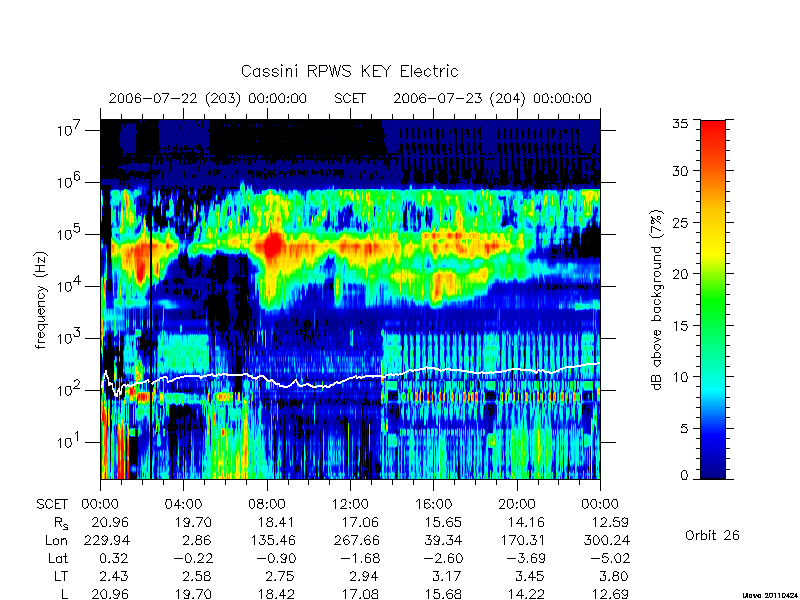The height and width of the screenshot is (600, 800).
Task: Click the Lon value "300.24"
Action: click(x=607, y=540)
